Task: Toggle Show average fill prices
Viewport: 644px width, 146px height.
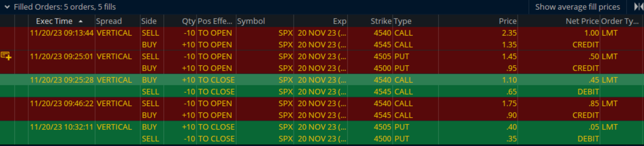Action: [577, 7]
